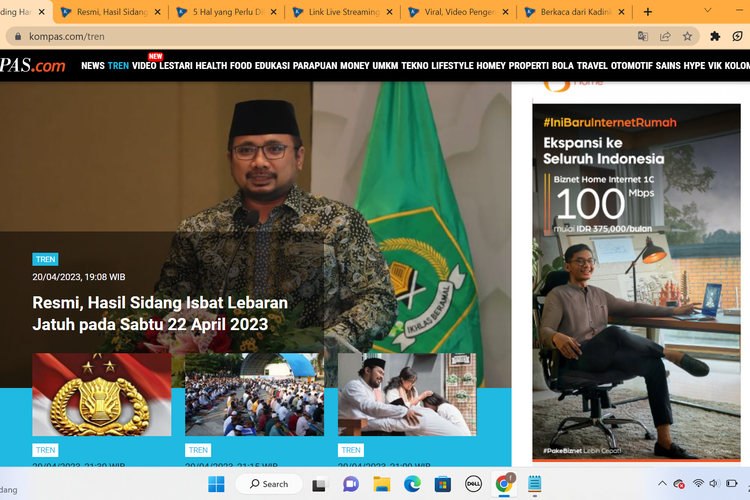Screen dimensions: 750x500
Task: Open the browser Extensions puzzle icon
Action: click(x=715, y=36)
